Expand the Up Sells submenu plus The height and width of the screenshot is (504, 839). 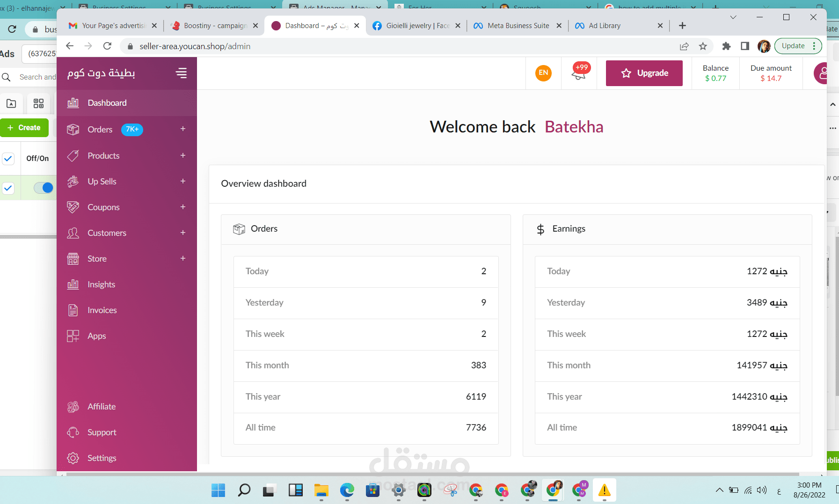[x=183, y=181]
